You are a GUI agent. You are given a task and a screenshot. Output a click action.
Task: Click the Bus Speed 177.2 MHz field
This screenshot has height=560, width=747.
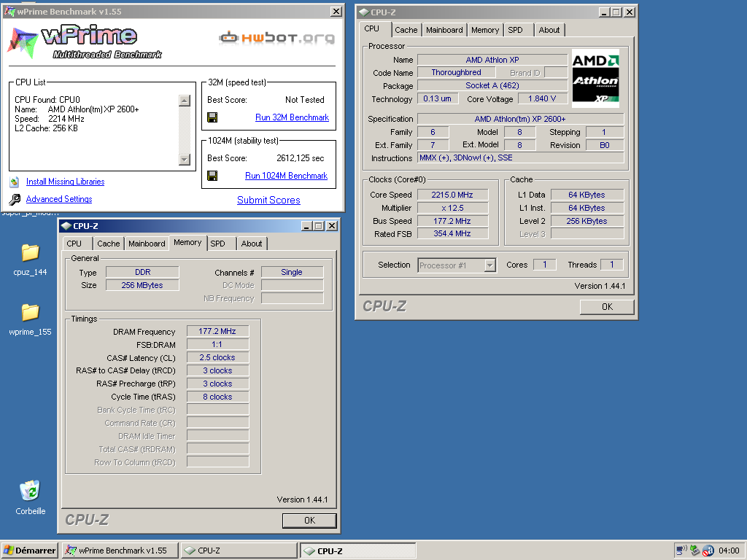[452, 221]
